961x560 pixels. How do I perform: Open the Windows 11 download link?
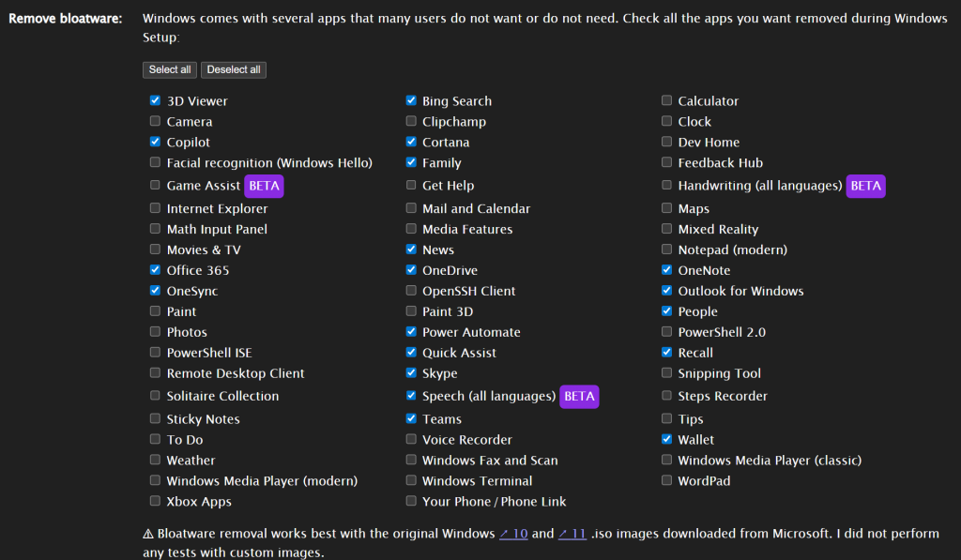click(x=572, y=534)
